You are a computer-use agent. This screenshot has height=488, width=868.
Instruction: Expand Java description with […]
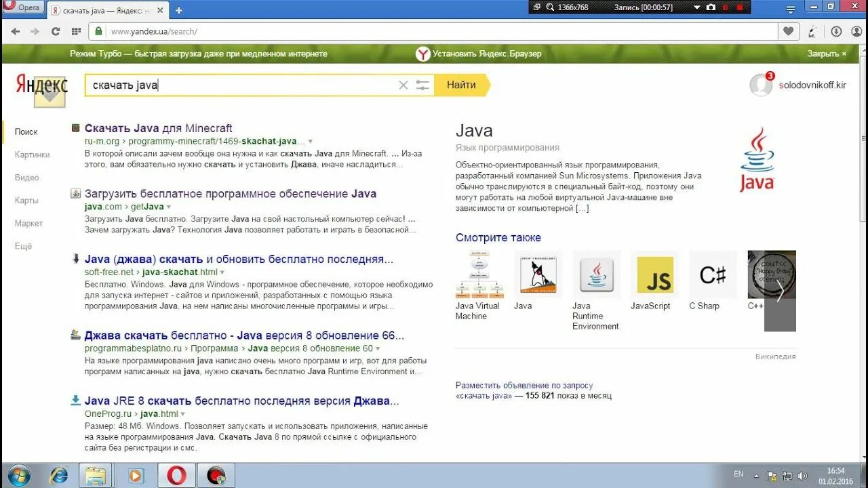tap(582, 208)
